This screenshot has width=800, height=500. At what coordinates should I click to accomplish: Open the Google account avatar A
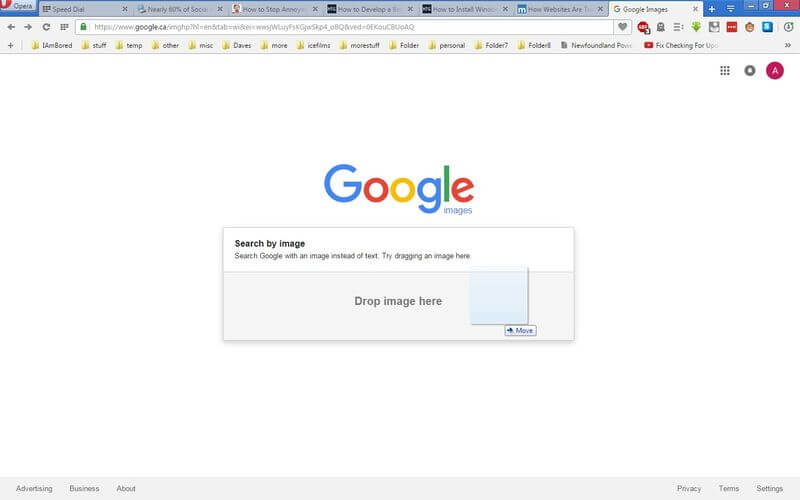[774, 70]
